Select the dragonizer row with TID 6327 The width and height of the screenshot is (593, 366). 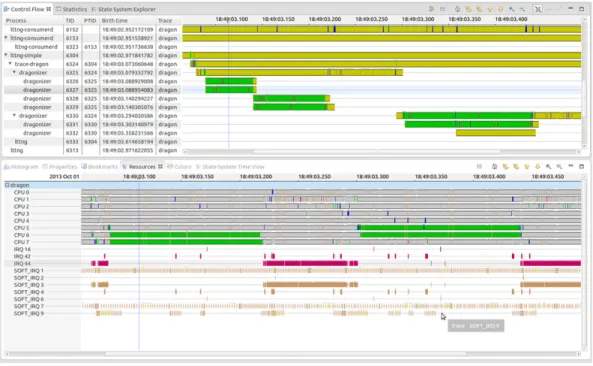point(92,90)
